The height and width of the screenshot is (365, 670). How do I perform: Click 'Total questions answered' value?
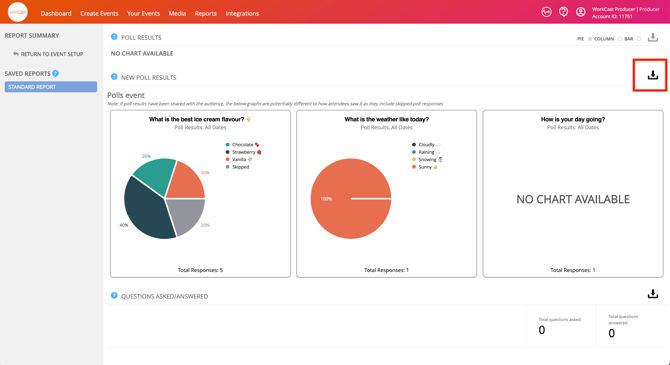point(611,333)
